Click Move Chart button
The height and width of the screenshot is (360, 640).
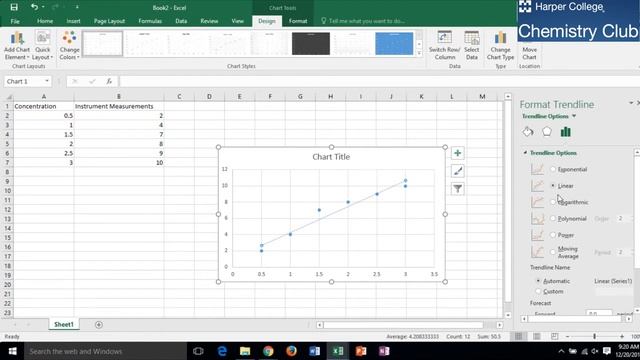[529, 52]
